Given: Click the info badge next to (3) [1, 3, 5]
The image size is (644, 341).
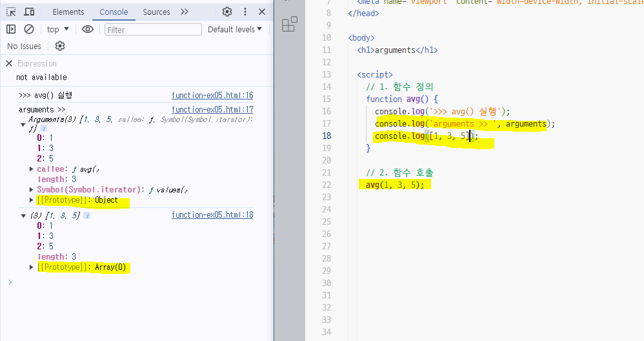Looking at the screenshot, I should point(86,215).
